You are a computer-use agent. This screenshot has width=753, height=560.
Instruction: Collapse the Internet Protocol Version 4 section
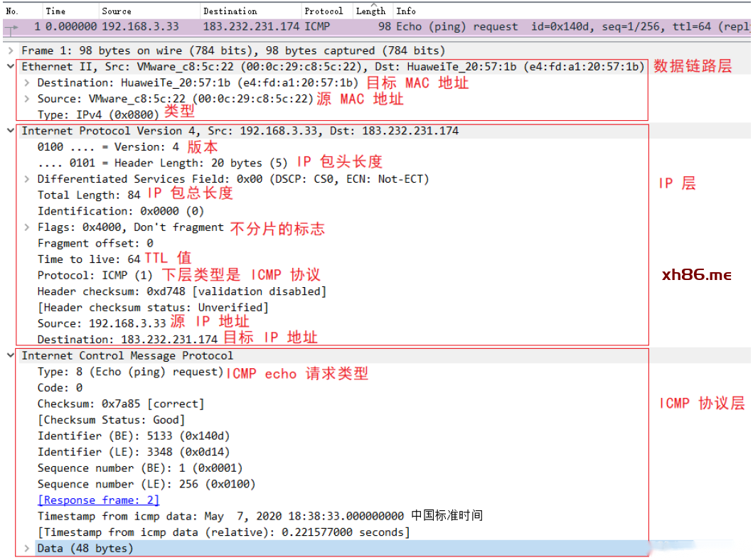point(10,131)
